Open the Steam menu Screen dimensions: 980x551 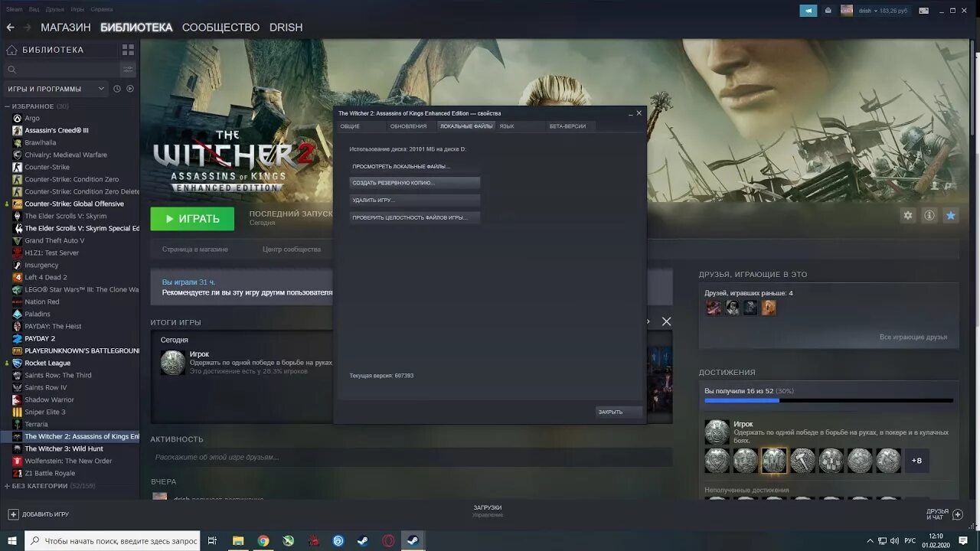click(x=15, y=9)
